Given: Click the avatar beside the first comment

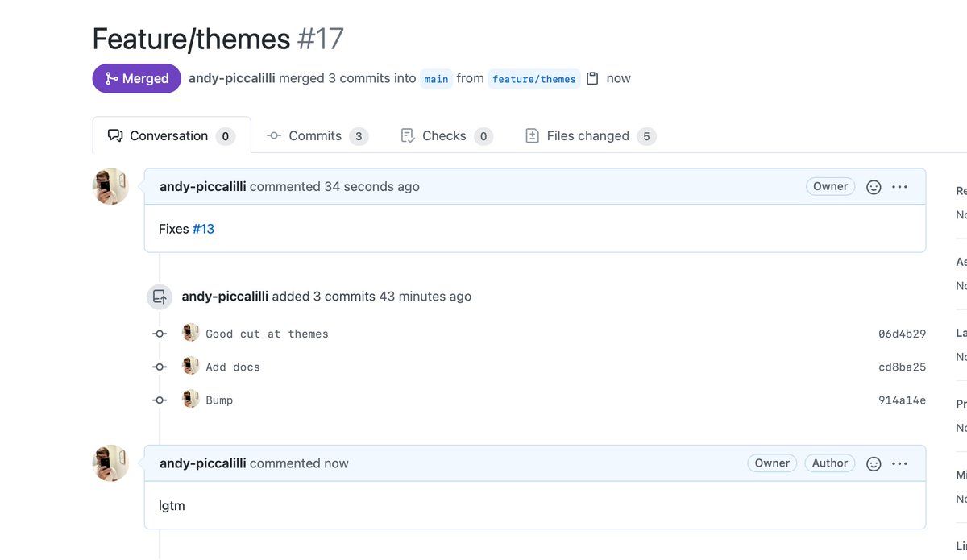Looking at the screenshot, I should pos(111,187).
